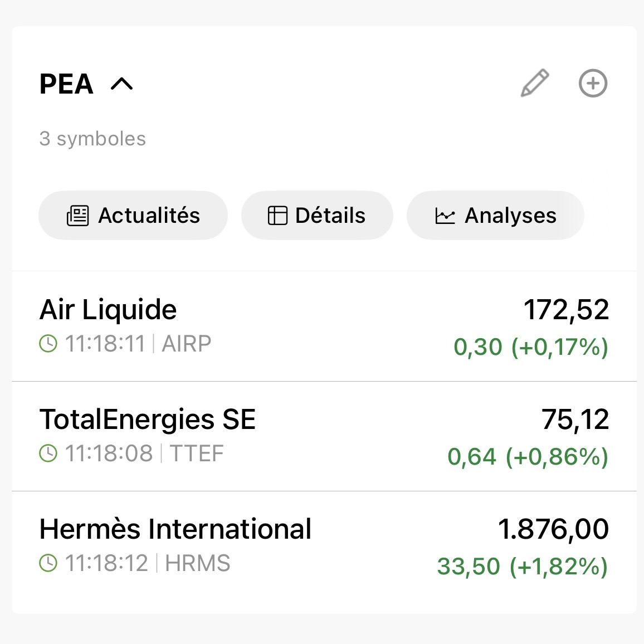Click TotalEnergies change 0,64 (+0,86%)
Screen dimensions: 644x644
pyautogui.click(x=528, y=457)
